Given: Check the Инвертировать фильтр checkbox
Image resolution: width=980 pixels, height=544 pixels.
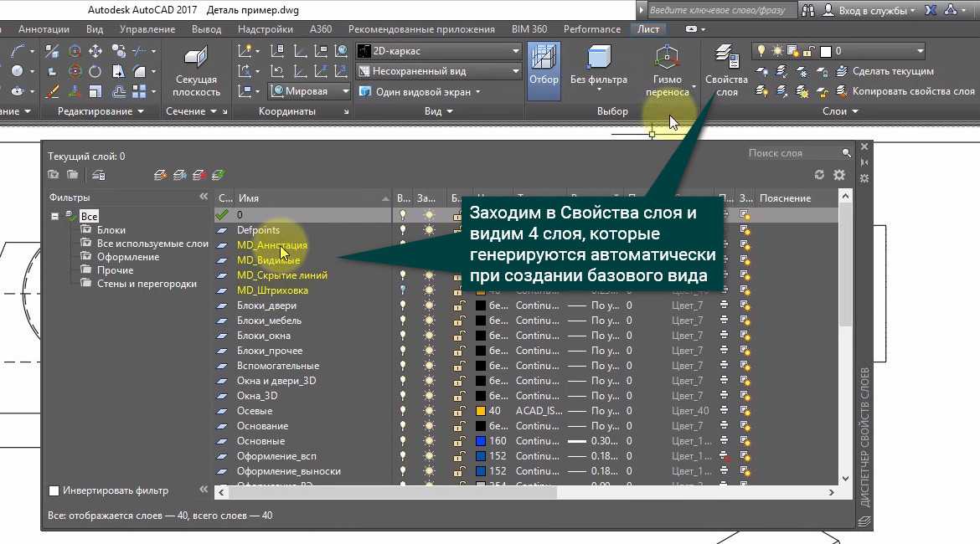Looking at the screenshot, I should click(x=54, y=491).
